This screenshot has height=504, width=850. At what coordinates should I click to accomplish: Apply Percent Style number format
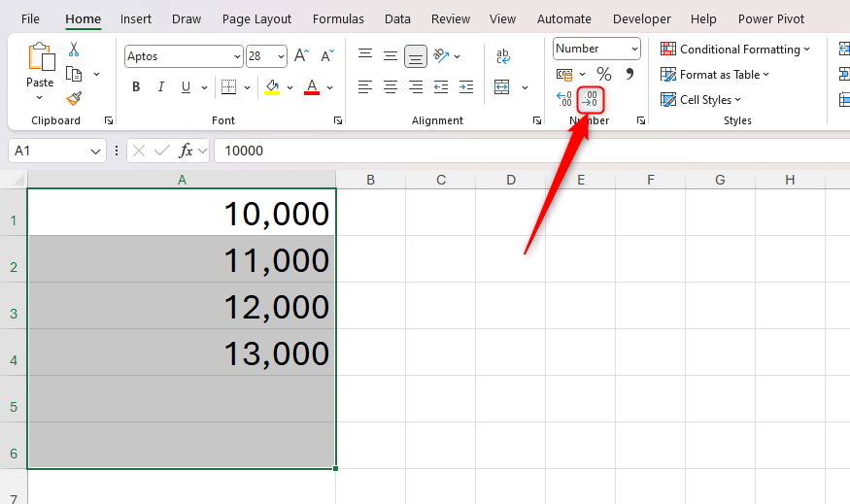point(603,74)
